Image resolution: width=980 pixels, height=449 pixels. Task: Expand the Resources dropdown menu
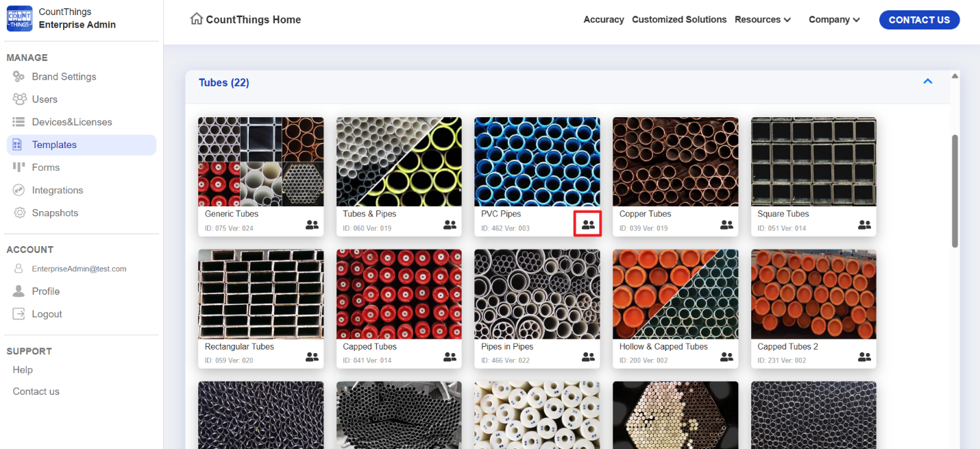762,20
